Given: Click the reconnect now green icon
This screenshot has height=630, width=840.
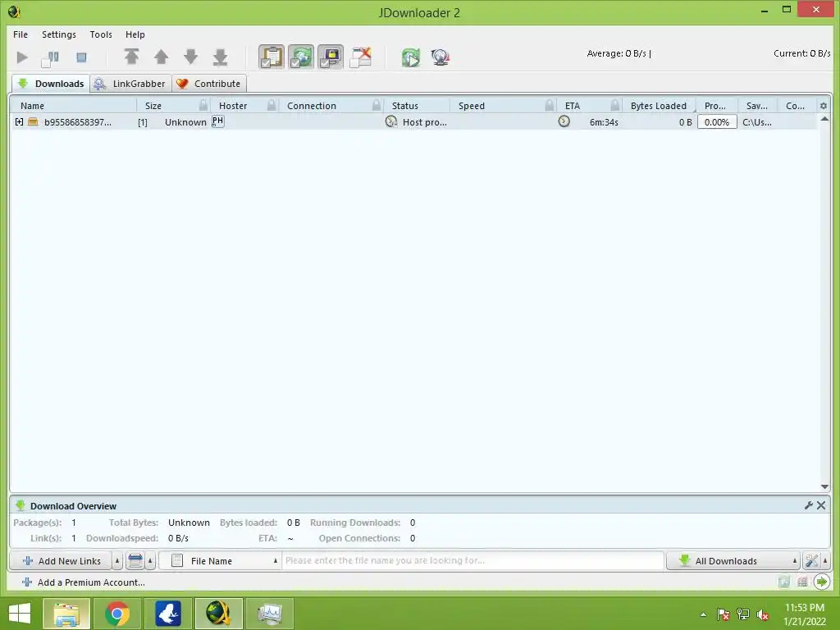Looking at the screenshot, I should (411, 57).
